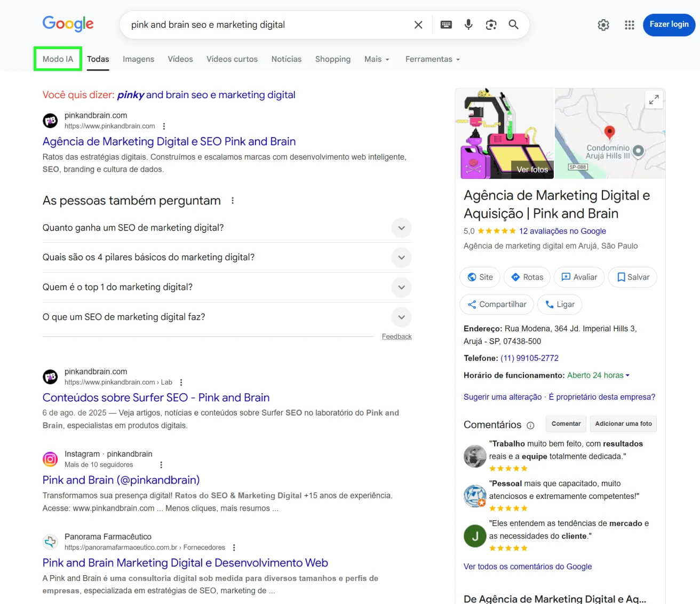Switch to the Vídeos tab
The width and height of the screenshot is (700, 604).
180,59
